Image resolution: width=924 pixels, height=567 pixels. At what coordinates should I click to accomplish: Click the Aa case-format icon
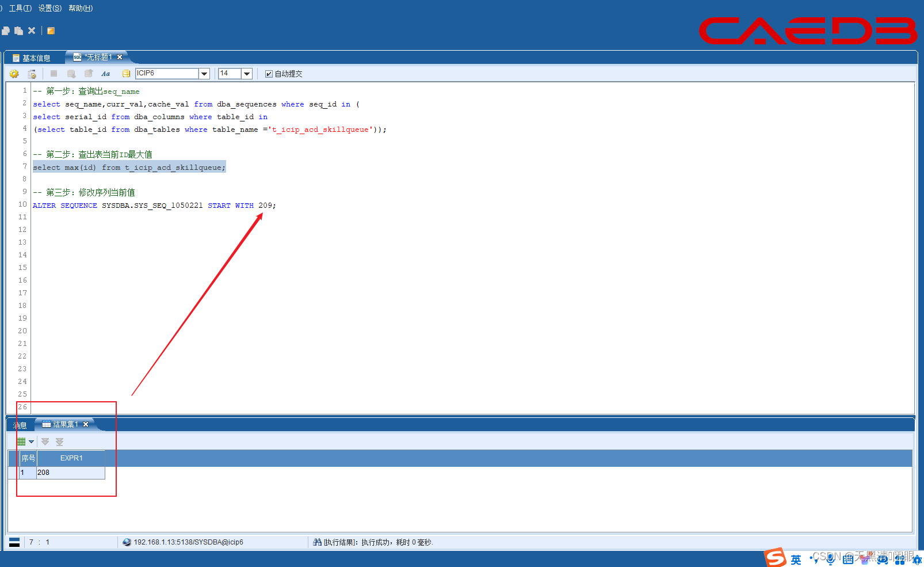click(106, 74)
